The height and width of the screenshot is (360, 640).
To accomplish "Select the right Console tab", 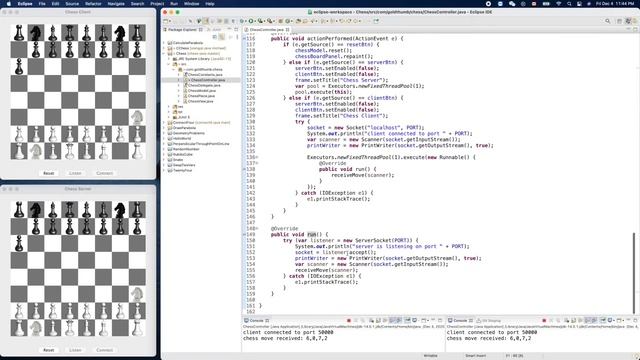I will tap(460, 320).
